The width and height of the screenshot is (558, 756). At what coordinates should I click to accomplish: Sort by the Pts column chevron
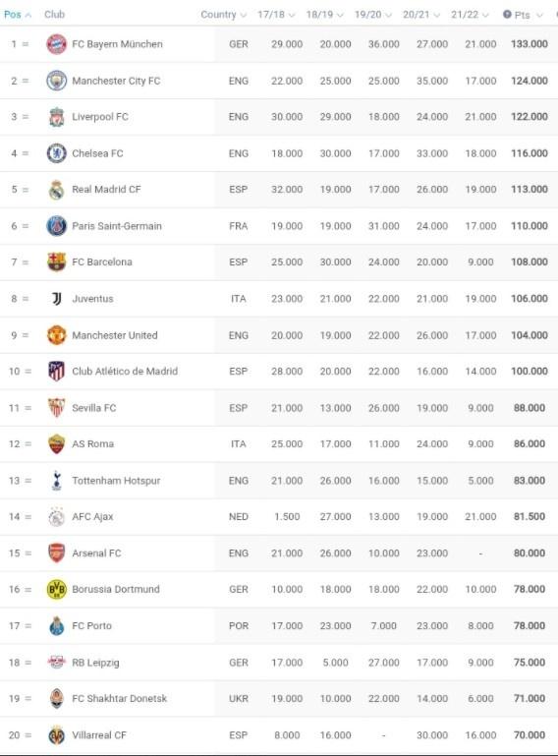tap(539, 15)
